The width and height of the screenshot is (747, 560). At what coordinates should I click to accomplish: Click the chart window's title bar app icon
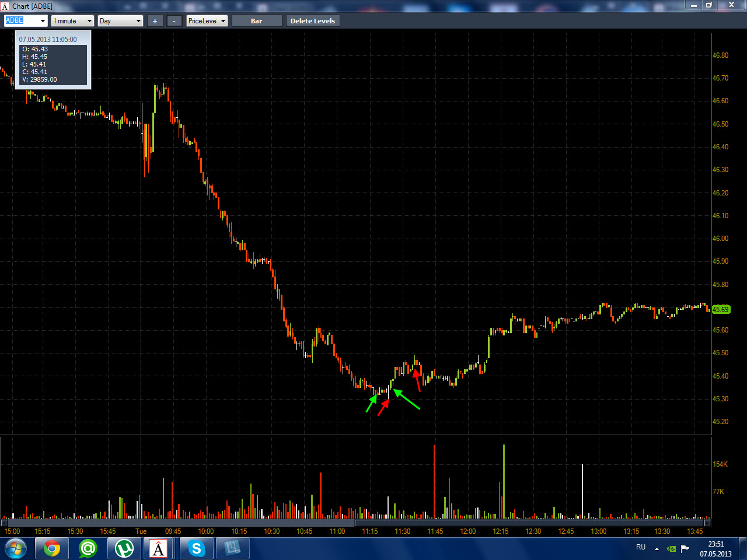[x=5, y=6]
